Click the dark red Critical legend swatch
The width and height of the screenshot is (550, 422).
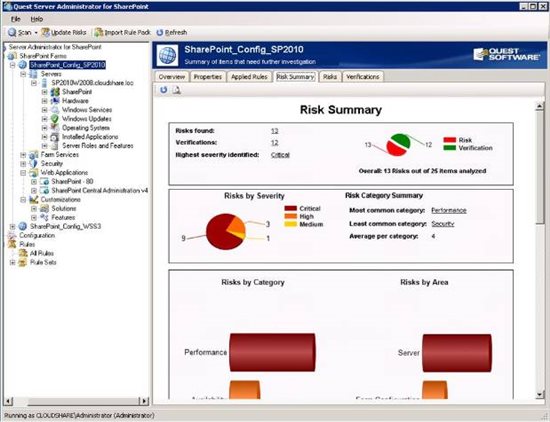pyautogui.click(x=291, y=208)
